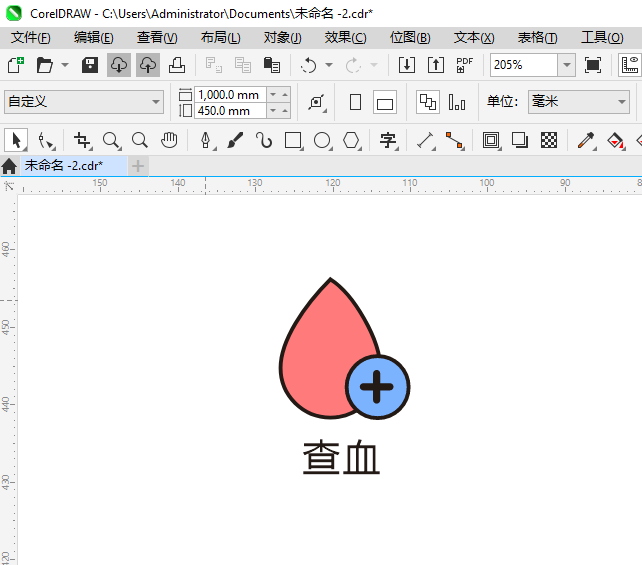Screen dimensions: 642x565
Task: Select the Rectangle tool
Action: 293,140
